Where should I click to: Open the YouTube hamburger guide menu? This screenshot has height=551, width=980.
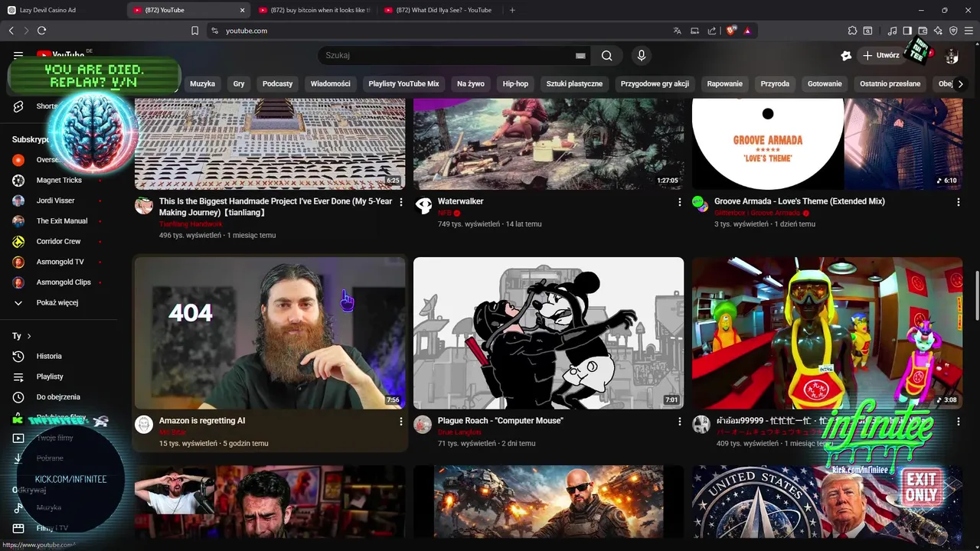coord(18,55)
